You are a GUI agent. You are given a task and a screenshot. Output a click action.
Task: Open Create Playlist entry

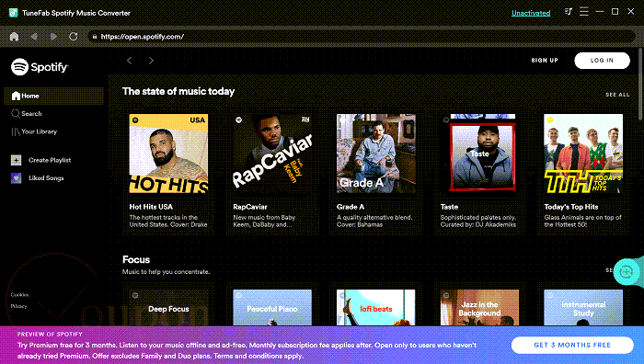50,160
